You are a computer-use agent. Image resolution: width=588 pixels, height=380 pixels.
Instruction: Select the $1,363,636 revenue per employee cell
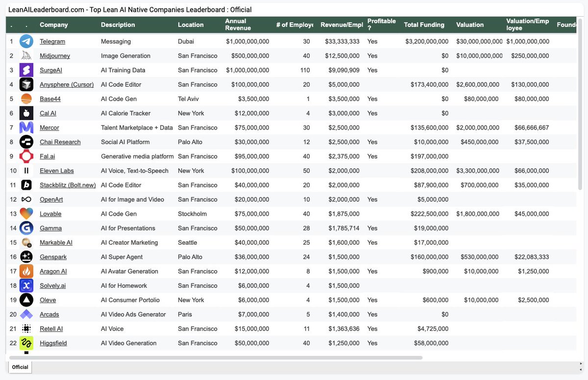coord(344,329)
